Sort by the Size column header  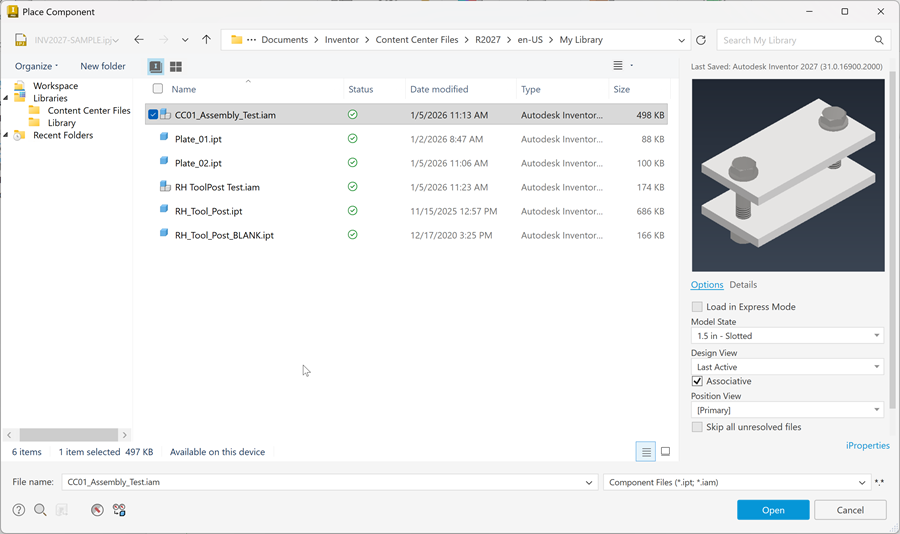tap(622, 89)
